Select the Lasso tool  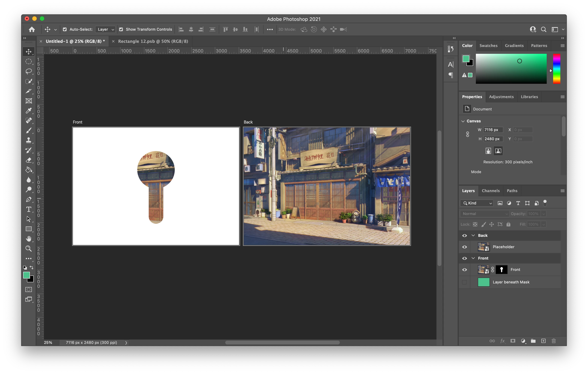(29, 71)
